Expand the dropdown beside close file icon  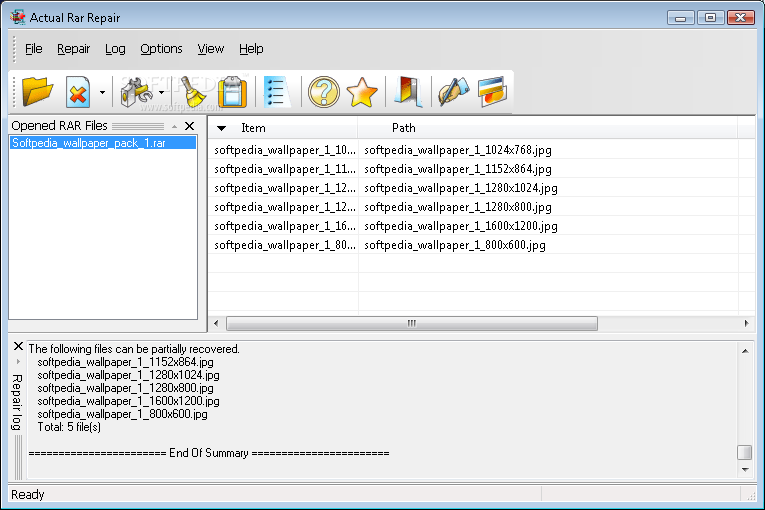[102, 92]
